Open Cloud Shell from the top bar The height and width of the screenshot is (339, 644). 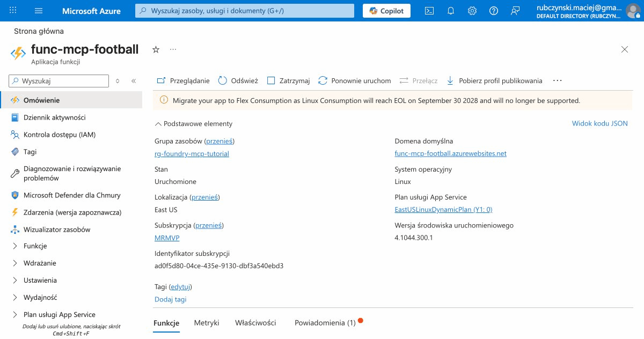click(429, 10)
